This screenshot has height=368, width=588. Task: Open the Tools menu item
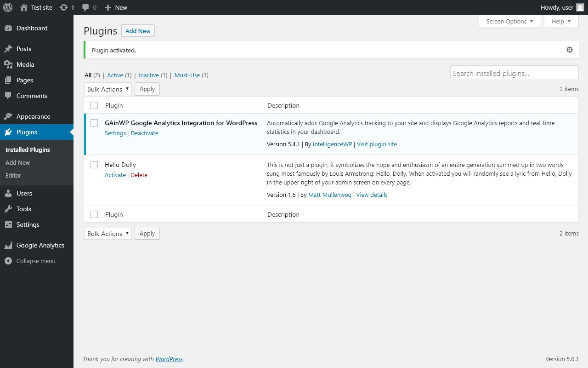coord(37,209)
